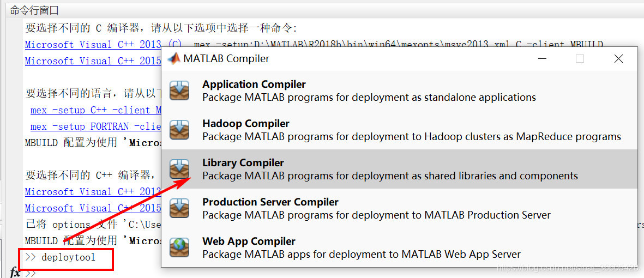Click 'mex -setup FORTRAN -client' link
This screenshot has width=644, height=278.
(x=95, y=126)
